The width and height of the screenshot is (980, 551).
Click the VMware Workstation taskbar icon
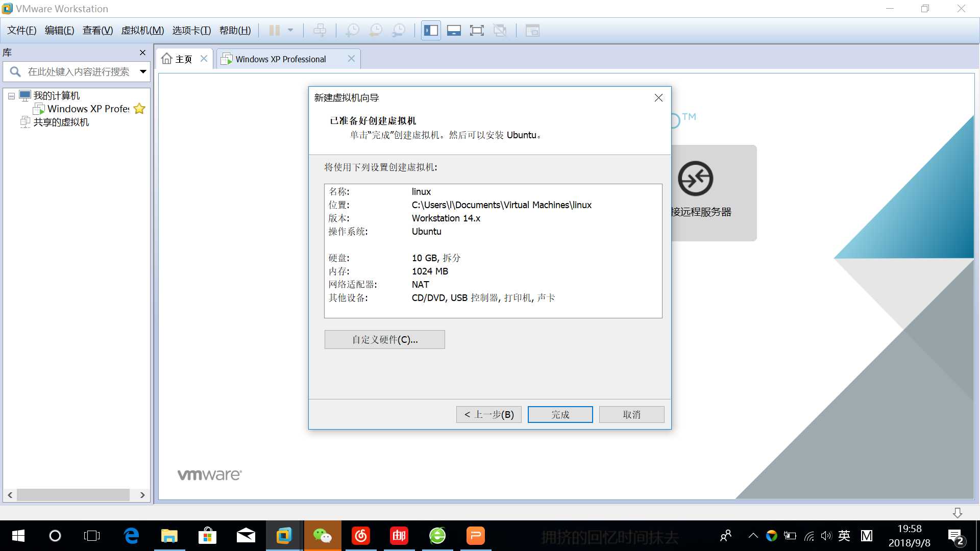284,536
